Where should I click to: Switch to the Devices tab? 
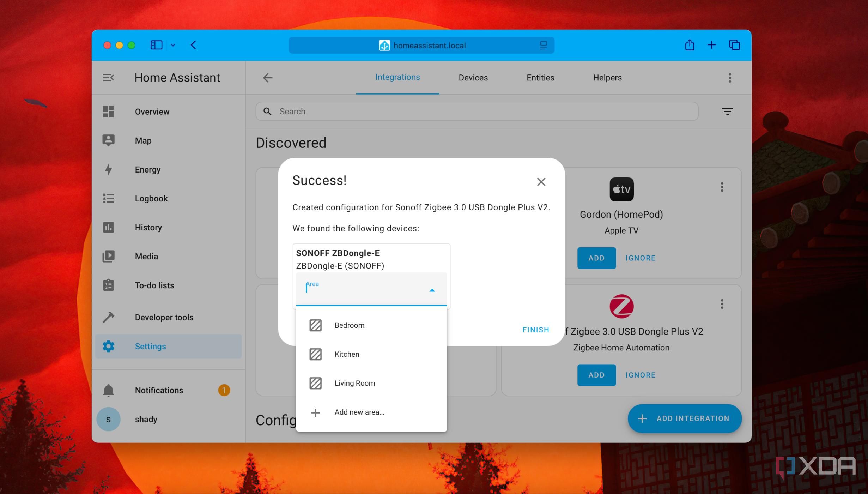click(473, 78)
